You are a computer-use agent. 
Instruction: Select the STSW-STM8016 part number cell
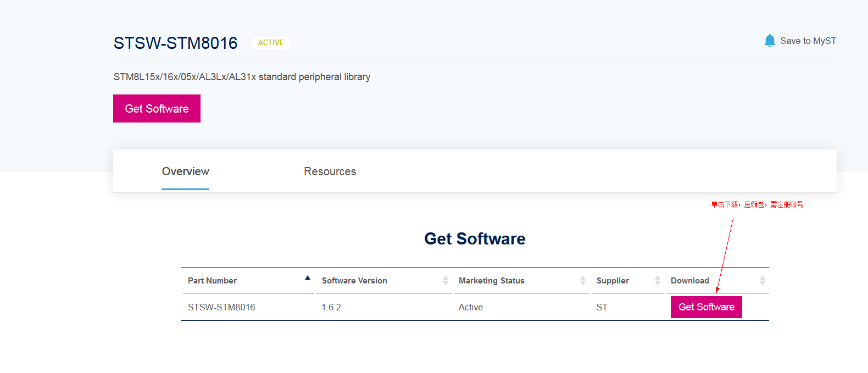pyautogui.click(x=221, y=307)
